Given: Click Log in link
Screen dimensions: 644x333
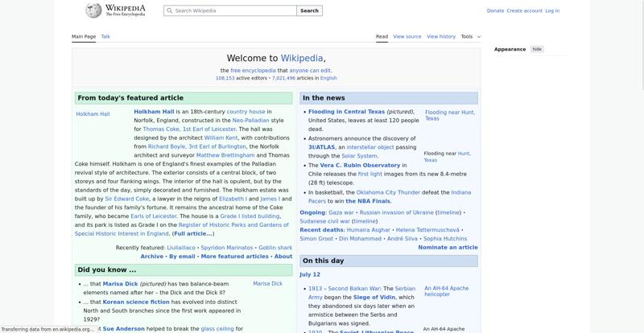Looking at the screenshot, I should coord(552,10).
